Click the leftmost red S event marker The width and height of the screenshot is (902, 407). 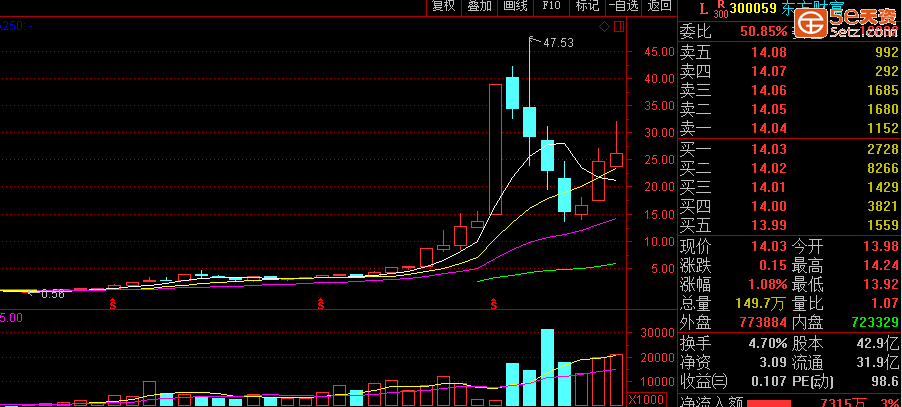[113, 304]
